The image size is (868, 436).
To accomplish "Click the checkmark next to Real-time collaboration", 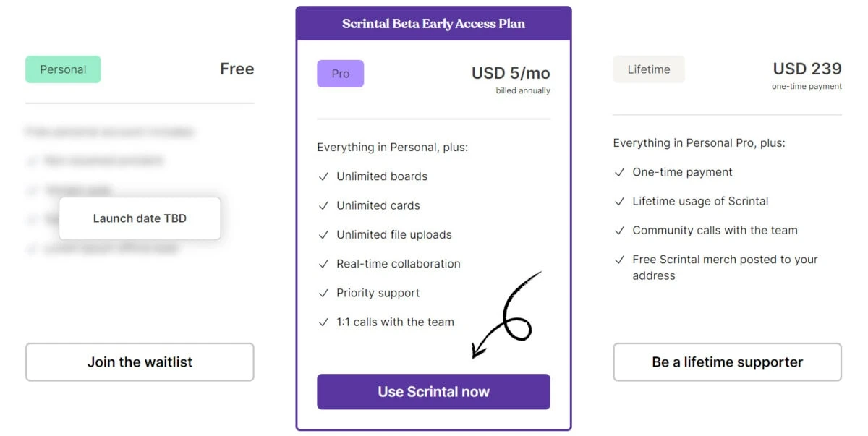I will (x=323, y=264).
